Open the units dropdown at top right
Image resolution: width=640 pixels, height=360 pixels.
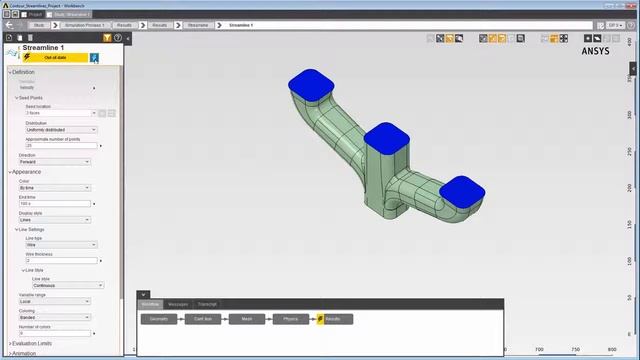tap(616, 25)
